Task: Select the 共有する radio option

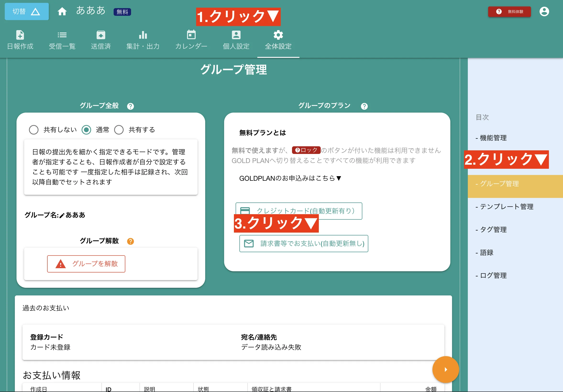Action: [119, 130]
